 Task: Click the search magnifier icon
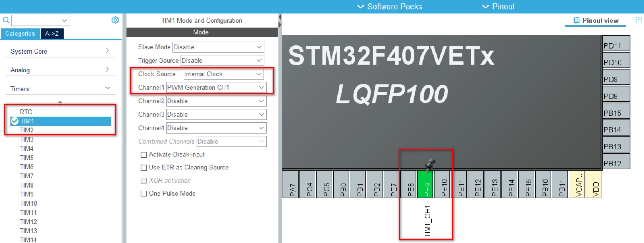click(x=6, y=20)
